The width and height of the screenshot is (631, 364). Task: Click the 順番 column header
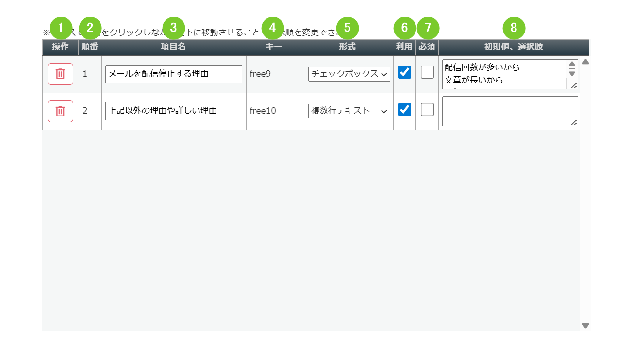pyautogui.click(x=90, y=47)
